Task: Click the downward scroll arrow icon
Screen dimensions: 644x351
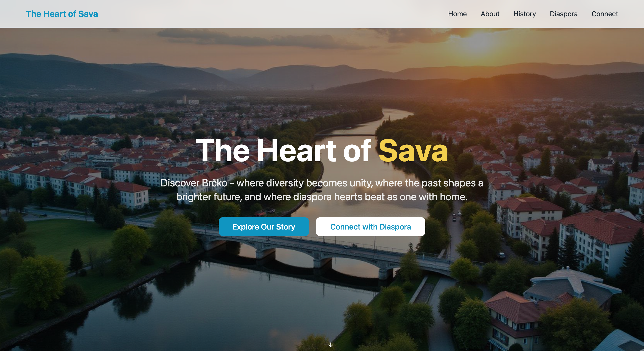Action: [330, 345]
